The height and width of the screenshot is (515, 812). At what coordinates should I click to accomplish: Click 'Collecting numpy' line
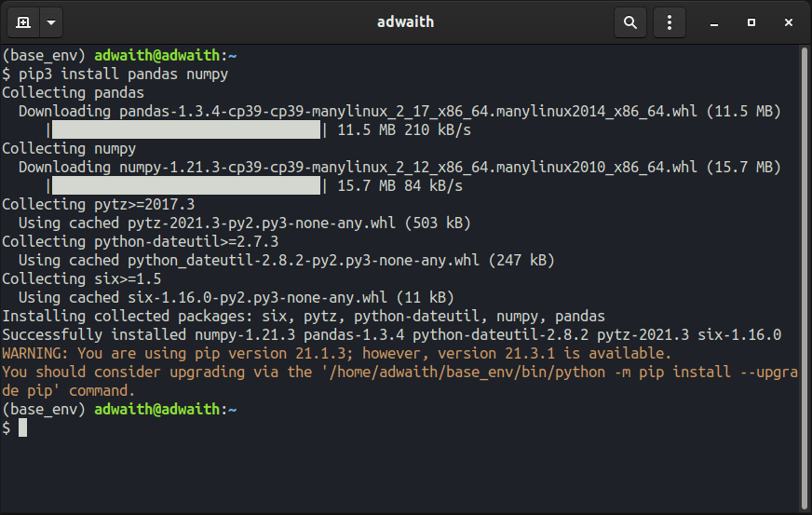coord(69,149)
